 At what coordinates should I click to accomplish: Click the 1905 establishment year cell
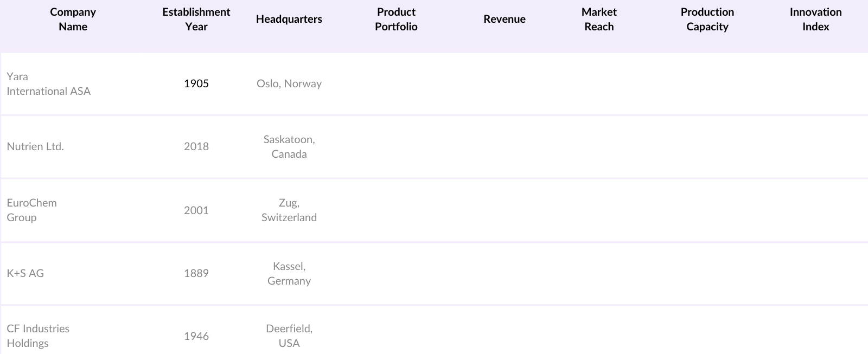click(196, 83)
